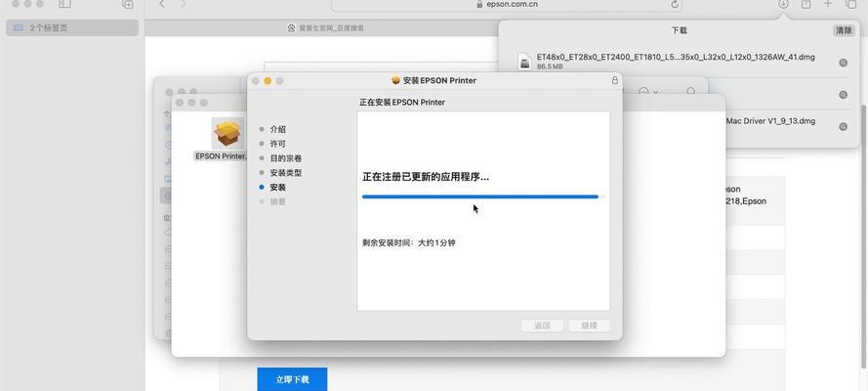Open the Finder window more-actions icon
Screen dimensions: 868x391
(x=647, y=91)
